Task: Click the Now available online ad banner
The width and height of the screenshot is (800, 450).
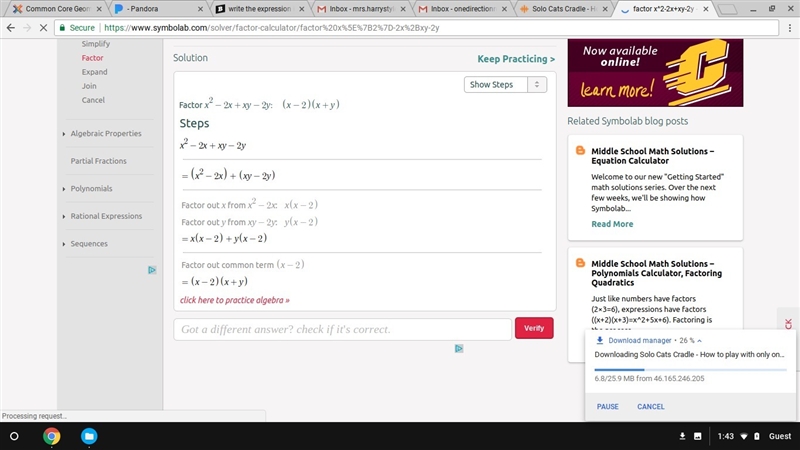Action: tap(655, 73)
